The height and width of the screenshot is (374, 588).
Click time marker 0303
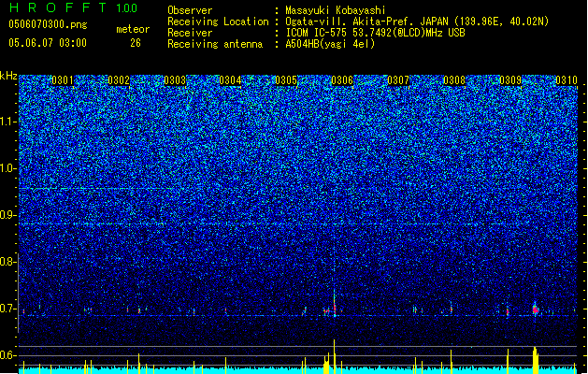175,80
